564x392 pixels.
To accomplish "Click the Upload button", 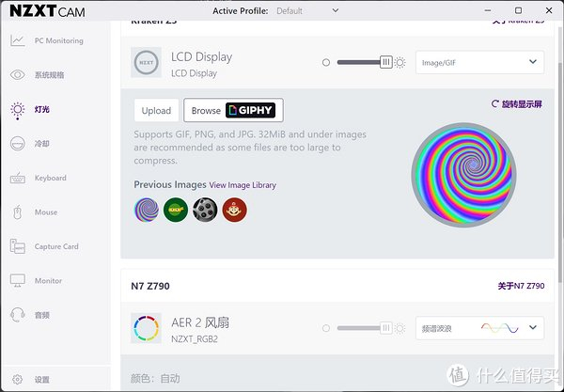I will [156, 110].
